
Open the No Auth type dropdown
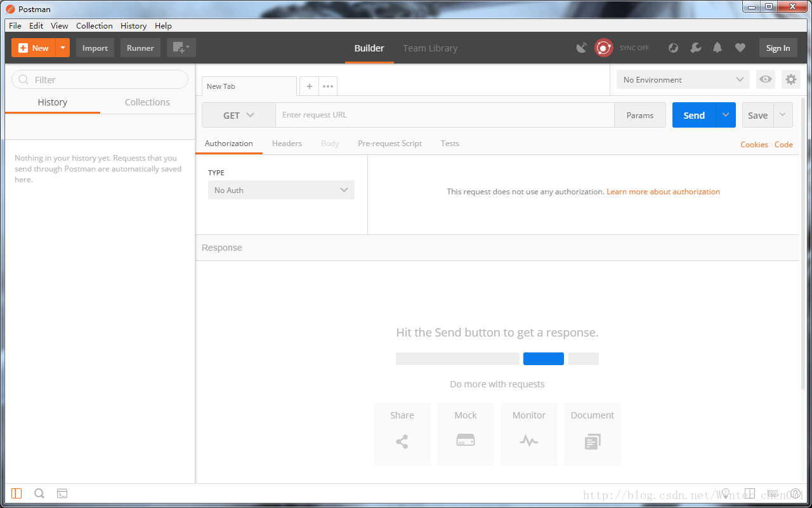pos(281,190)
